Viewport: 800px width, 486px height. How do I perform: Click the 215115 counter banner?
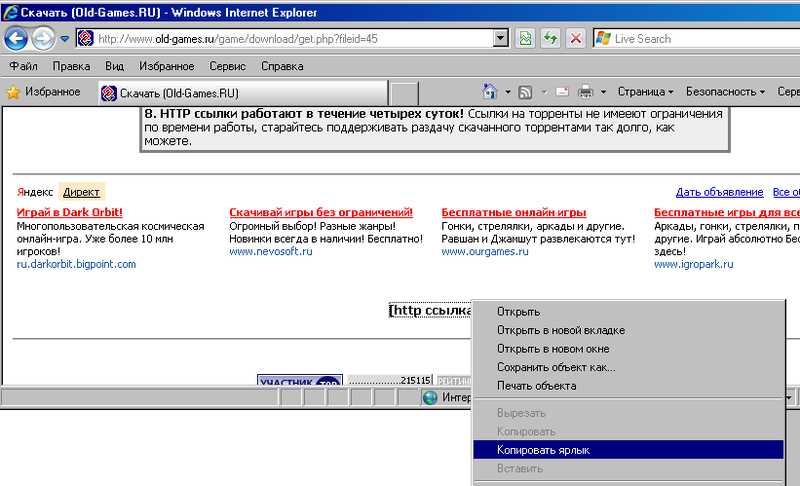click(x=390, y=380)
